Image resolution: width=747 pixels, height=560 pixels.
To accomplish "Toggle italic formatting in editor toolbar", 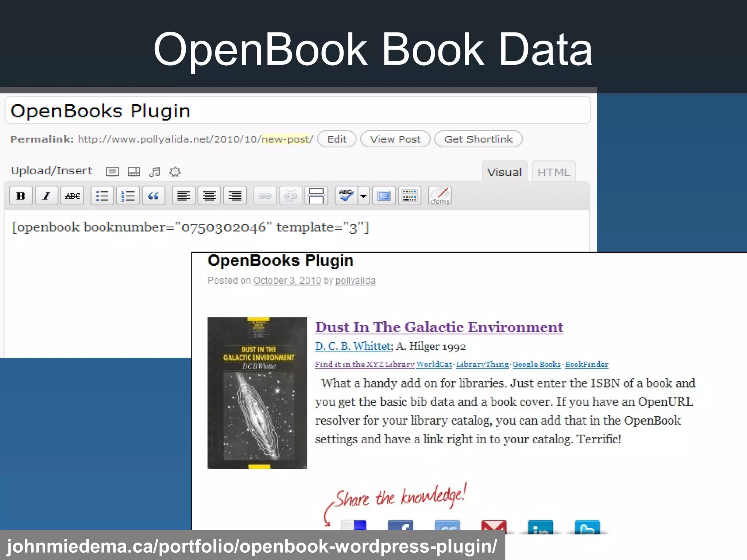I will click(x=46, y=196).
